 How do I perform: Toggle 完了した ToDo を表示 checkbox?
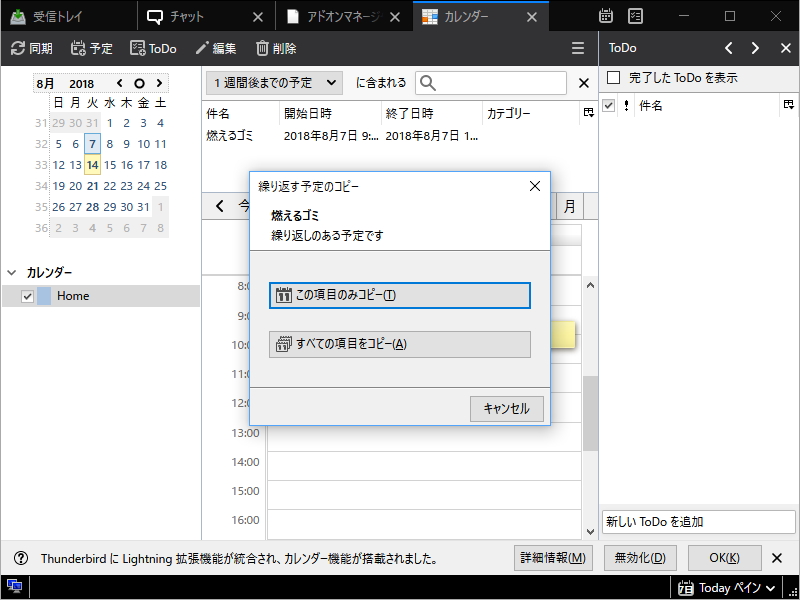[613, 78]
